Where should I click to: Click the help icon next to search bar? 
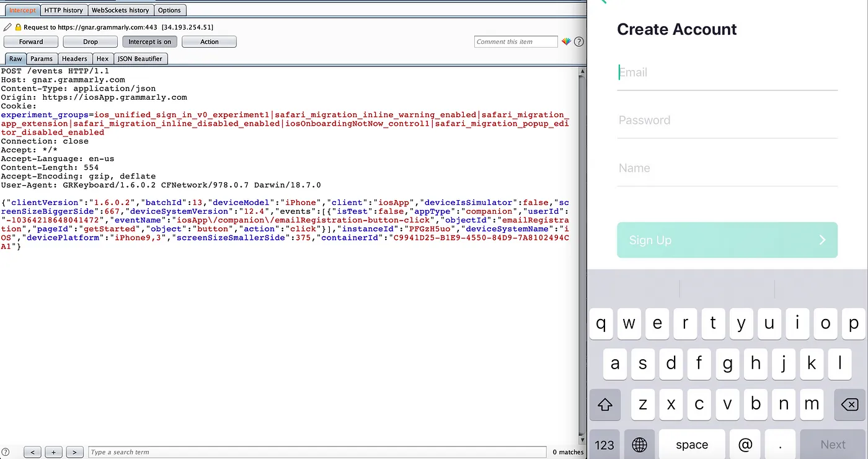point(6,452)
